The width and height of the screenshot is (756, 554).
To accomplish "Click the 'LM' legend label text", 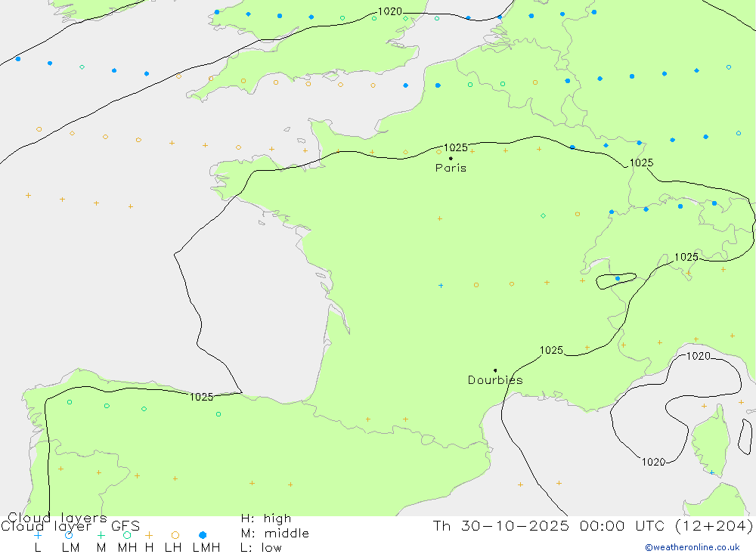I will coord(70,548).
